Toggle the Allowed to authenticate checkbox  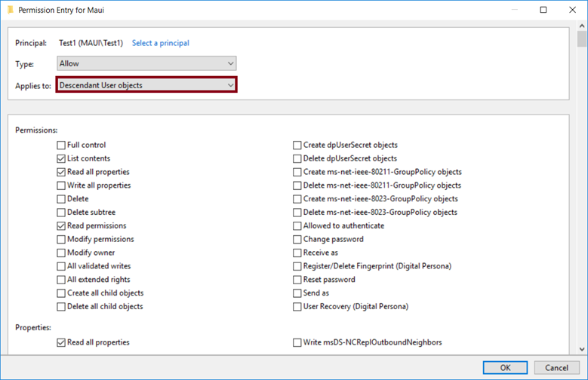(297, 225)
